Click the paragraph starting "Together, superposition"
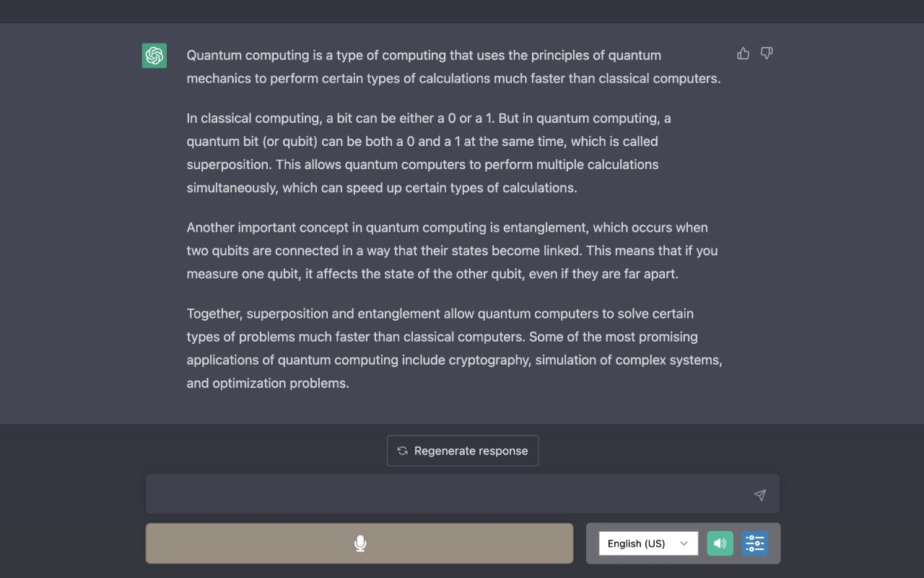The image size is (924, 578). click(x=455, y=348)
